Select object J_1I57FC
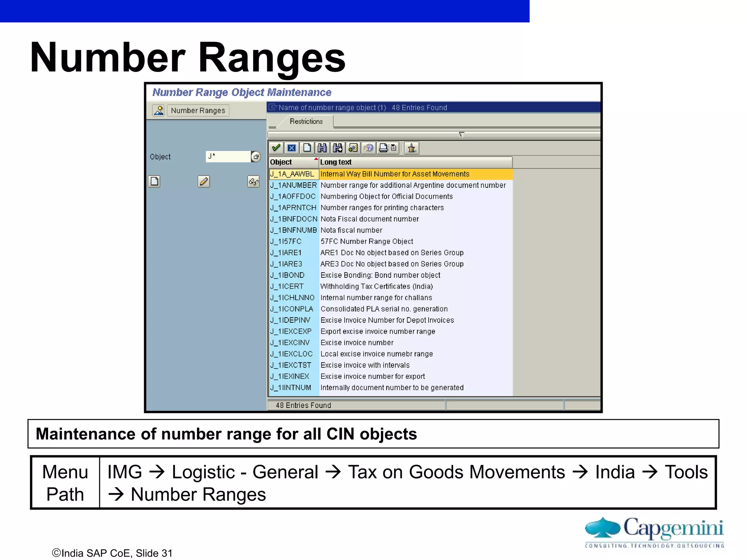The height and width of the screenshot is (560, 747). point(286,241)
